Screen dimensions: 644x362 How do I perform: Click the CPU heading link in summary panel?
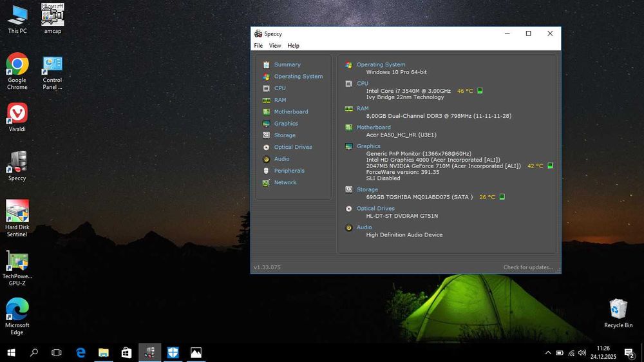362,83
